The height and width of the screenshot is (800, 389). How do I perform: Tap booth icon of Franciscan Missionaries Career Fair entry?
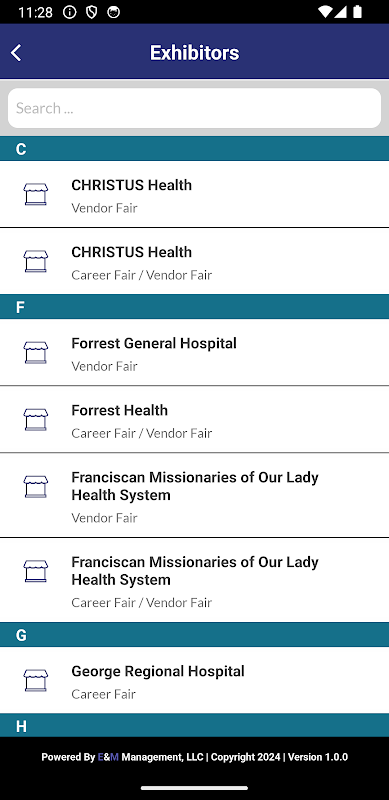[x=36, y=571]
